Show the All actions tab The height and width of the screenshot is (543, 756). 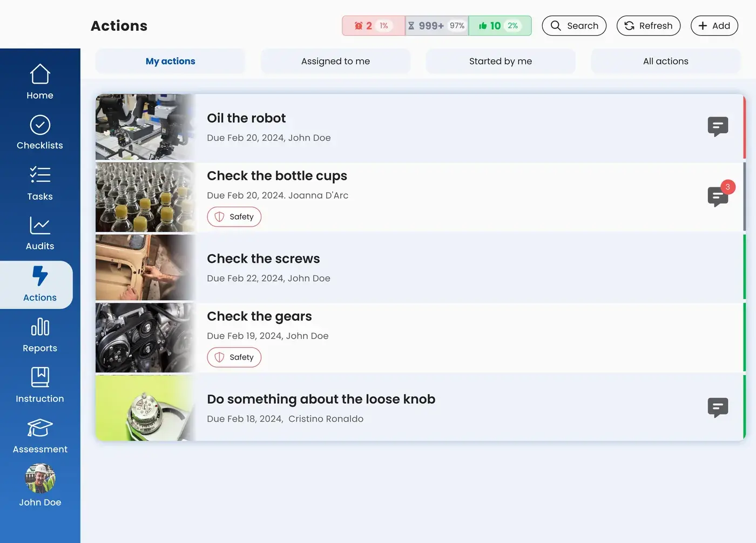point(666,62)
